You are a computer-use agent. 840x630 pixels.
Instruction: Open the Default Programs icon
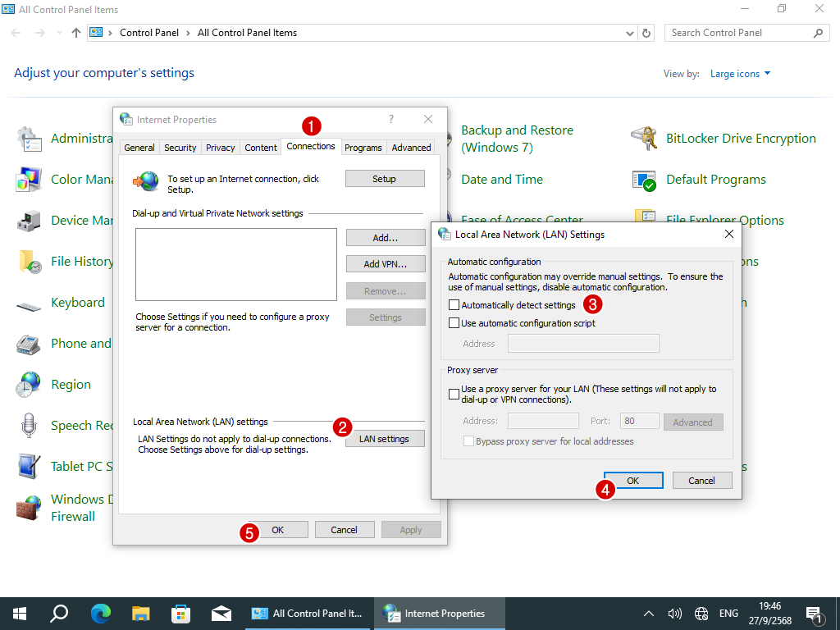[x=644, y=180]
